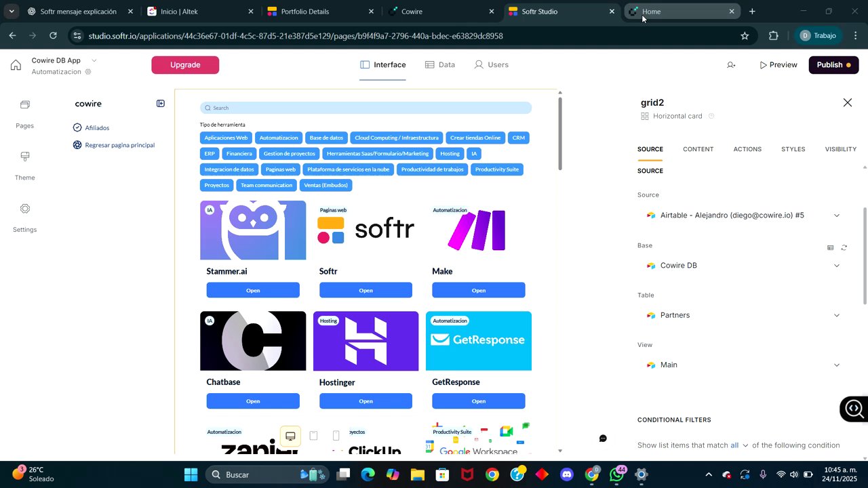Close the grid2 panel

tap(848, 102)
